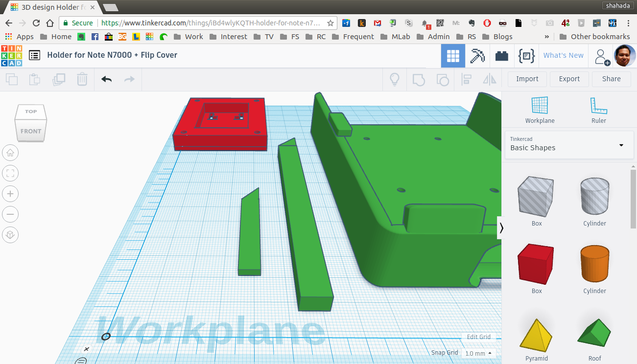The image size is (637, 364).
Task: Collapse the shapes panel with the chevron
Action: (x=501, y=227)
